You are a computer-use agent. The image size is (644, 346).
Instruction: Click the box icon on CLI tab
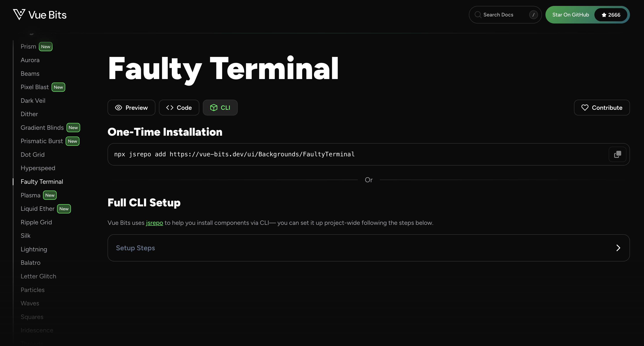coord(214,108)
